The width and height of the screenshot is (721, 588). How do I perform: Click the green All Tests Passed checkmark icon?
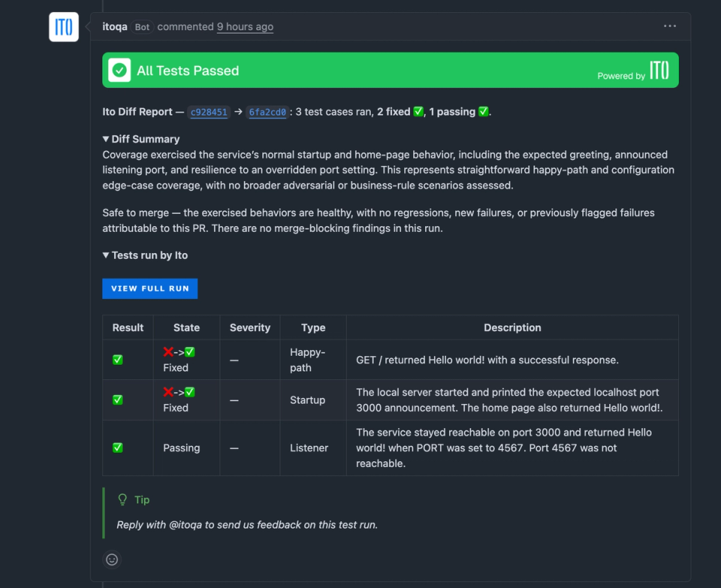pos(119,71)
